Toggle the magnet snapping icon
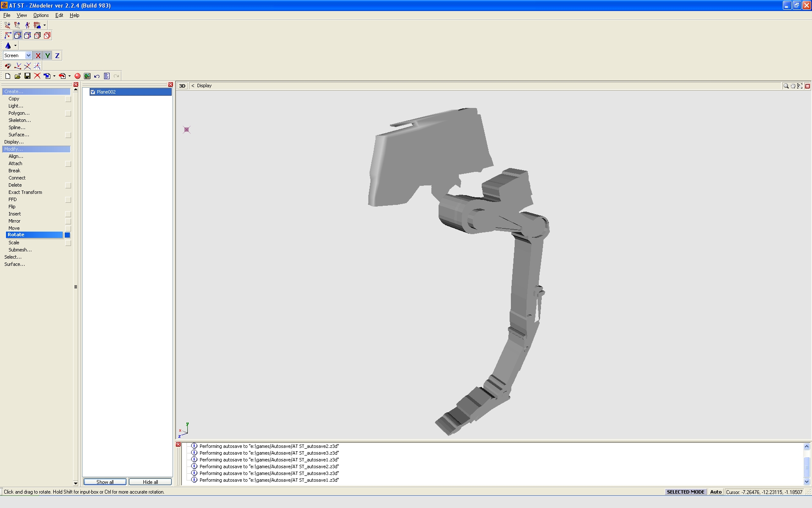This screenshot has height=508, width=812. 8,66
